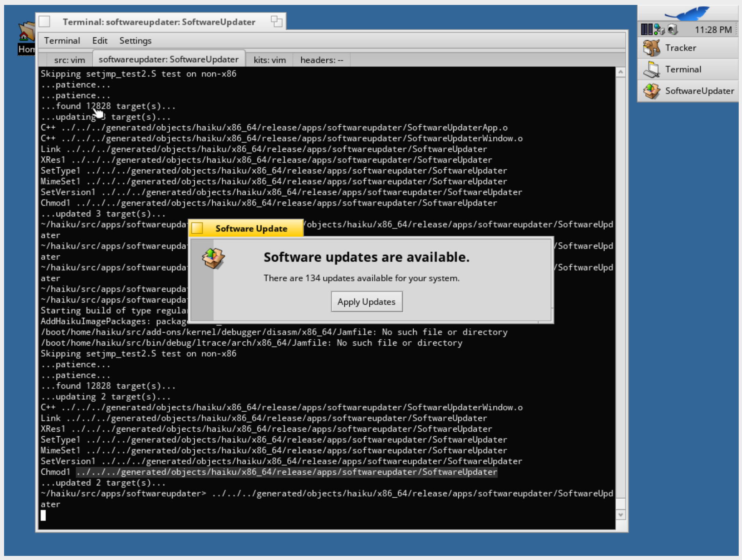Viewport: 742px width, 560px height.
Task: Select the Tracker entry in Deskbar
Action: (688, 48)
